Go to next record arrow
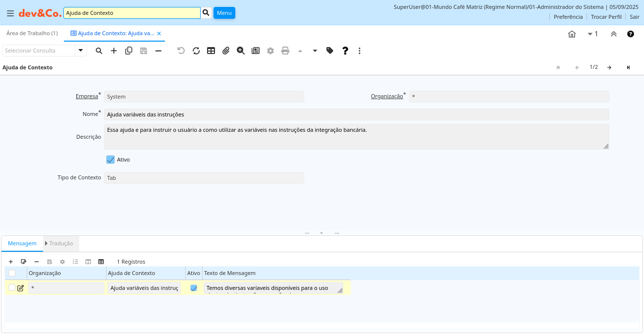The height and width of the screenshot is (334, 644). [609, 67]
